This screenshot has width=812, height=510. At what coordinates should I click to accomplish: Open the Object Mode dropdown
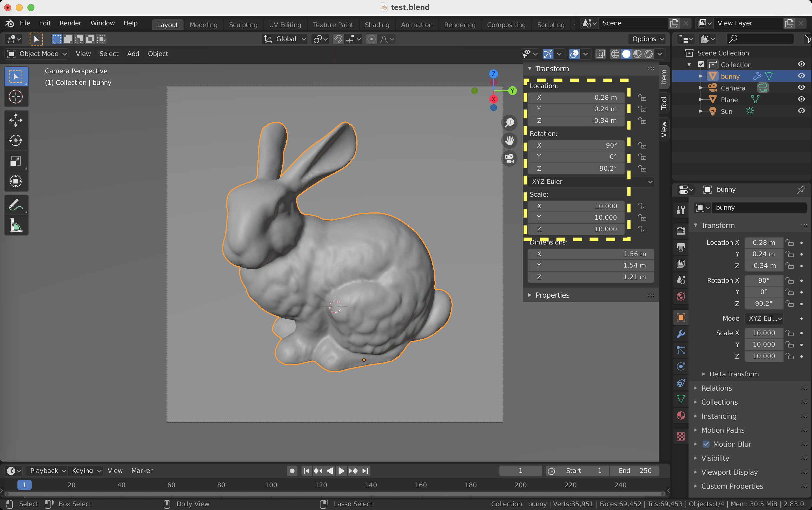37,54
